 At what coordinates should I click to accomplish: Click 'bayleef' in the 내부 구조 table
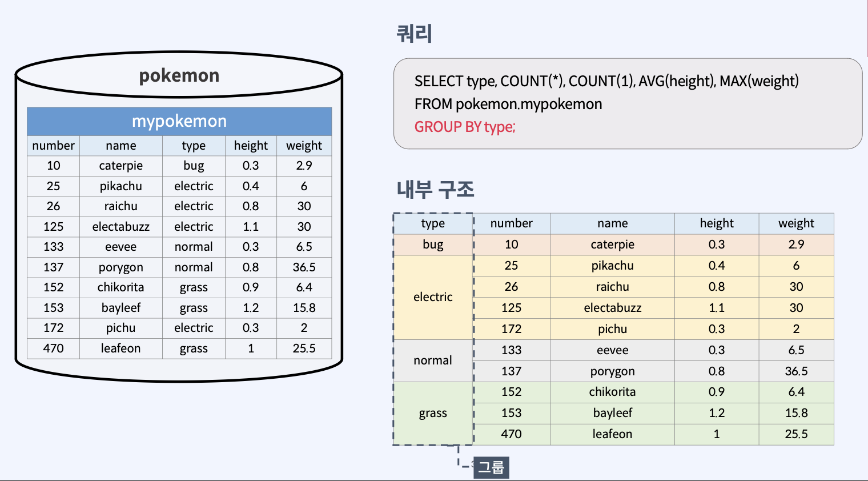pos(613,413)
